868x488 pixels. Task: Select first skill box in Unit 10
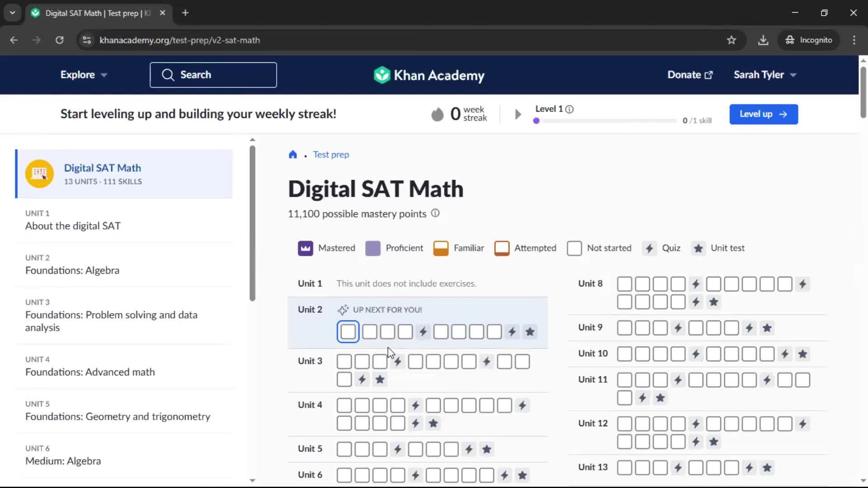pyautogui.click(x=624, y=354)
